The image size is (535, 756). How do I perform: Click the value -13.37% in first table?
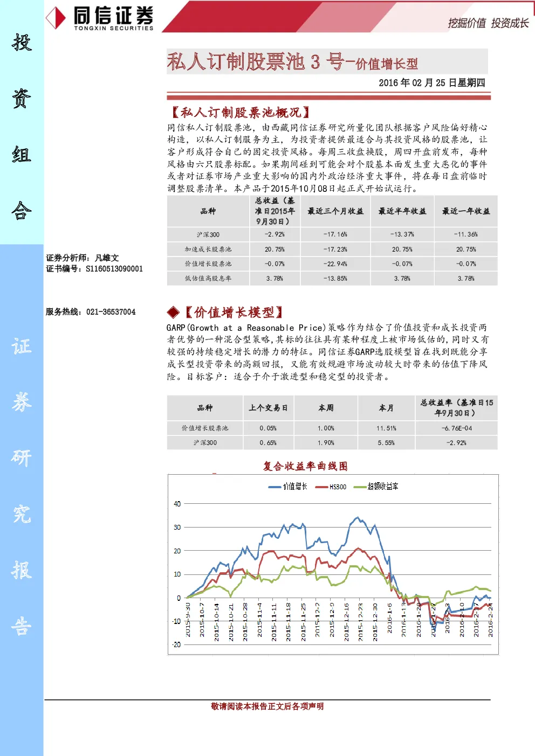point(402,234)
